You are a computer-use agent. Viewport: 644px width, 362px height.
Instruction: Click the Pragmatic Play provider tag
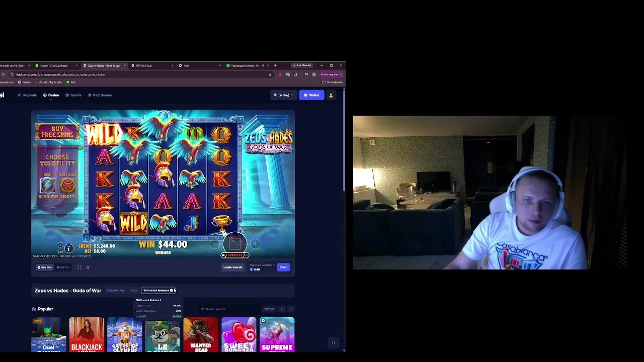[116, 291]
